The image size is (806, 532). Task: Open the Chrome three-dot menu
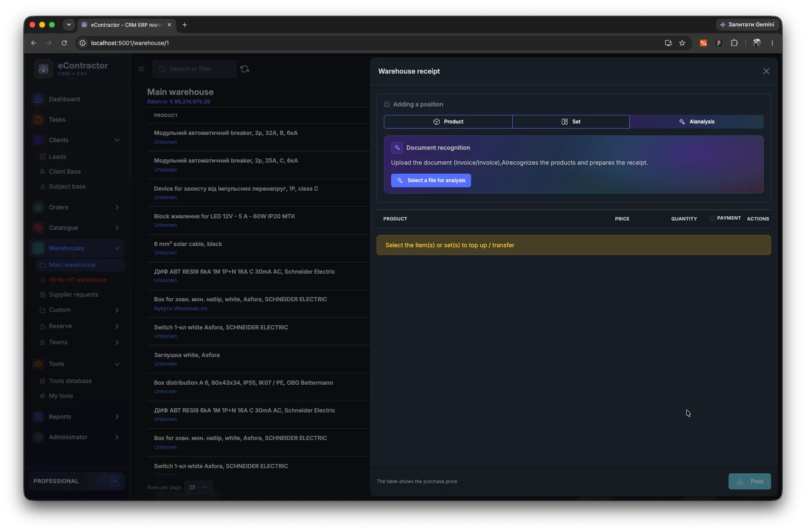[x=772, y=43]
